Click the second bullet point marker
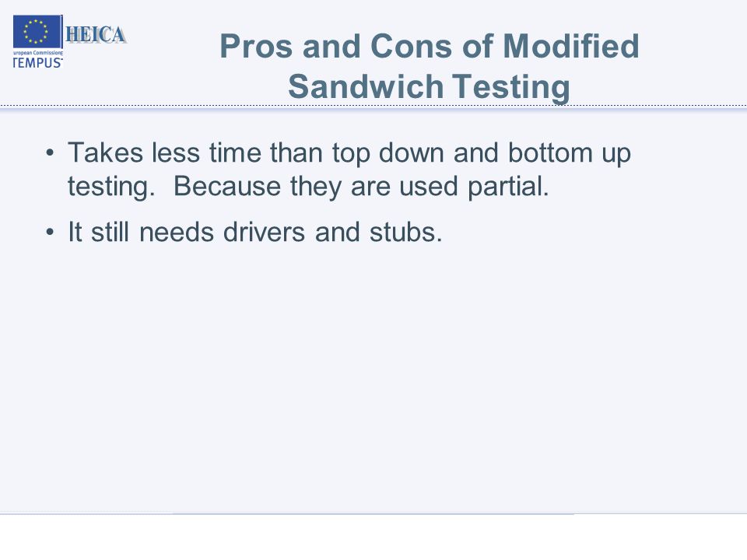Viewport: 747px width, 560px height. coord(50,233)
